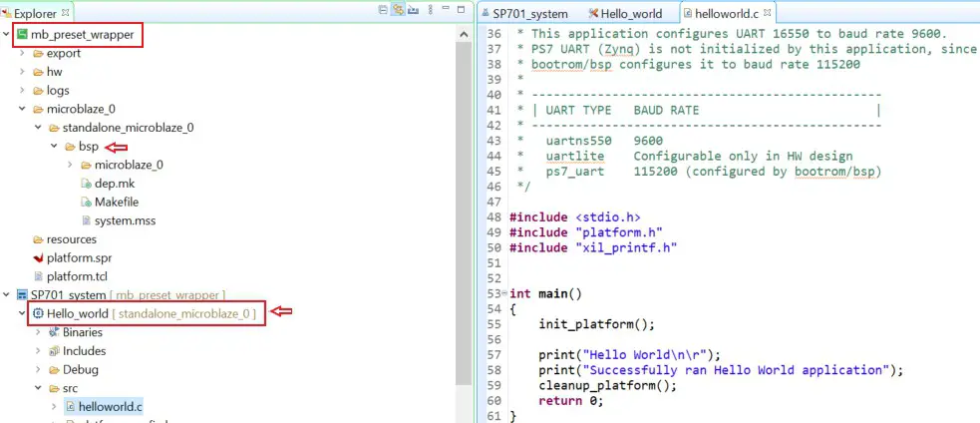Screen dimensions: 980x423
Task: Click the Binaries icon
Action: [x=55, y=332]
